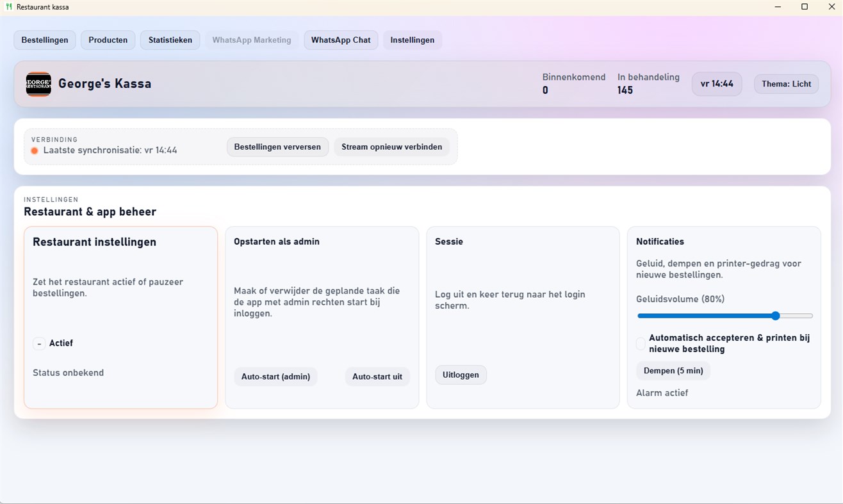The height and width of the screenshot is (504, 843).
Task: Click the Restaurant kassa title bar icon
Action: [9, 7]
